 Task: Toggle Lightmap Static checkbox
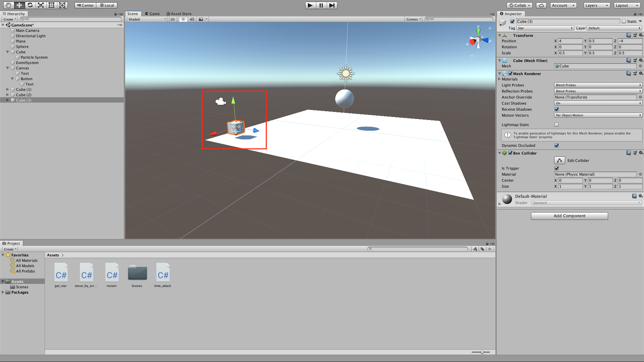(557, 125)
